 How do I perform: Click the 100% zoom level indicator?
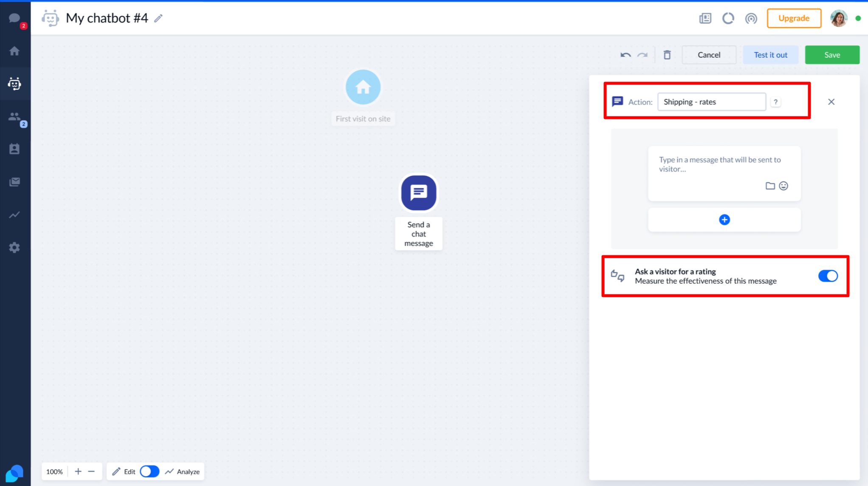[x=54, y=472]
